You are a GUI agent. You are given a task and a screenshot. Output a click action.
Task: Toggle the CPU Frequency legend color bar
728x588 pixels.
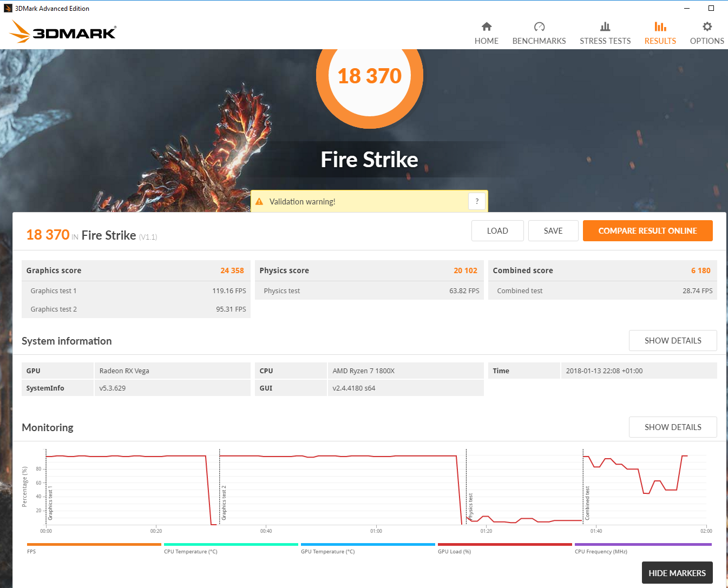pos(643,545)
